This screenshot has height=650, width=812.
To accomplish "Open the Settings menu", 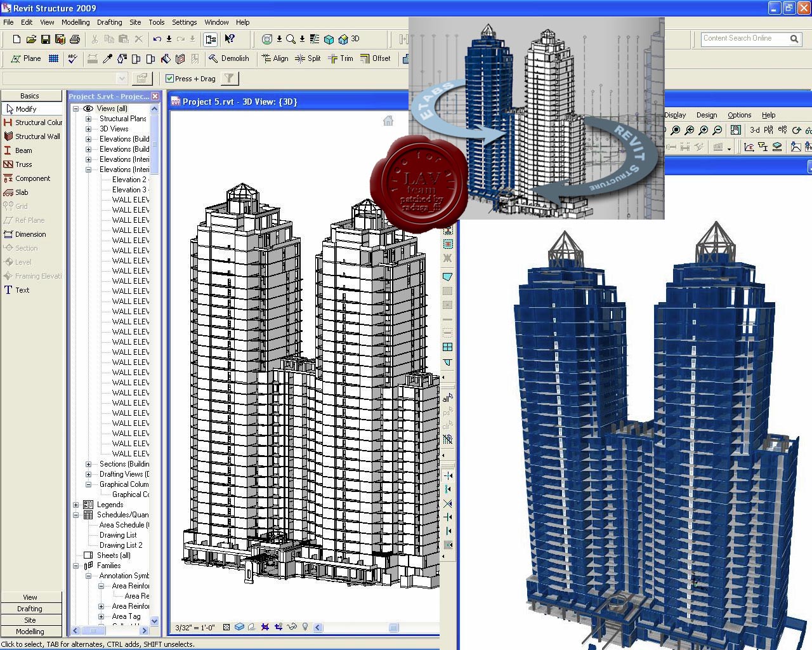I will coord(185,22).
